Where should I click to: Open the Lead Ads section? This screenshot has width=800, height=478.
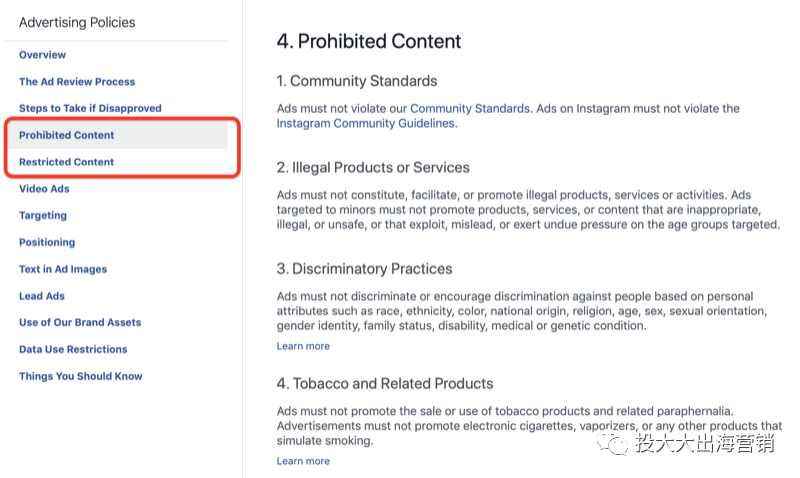42,296
